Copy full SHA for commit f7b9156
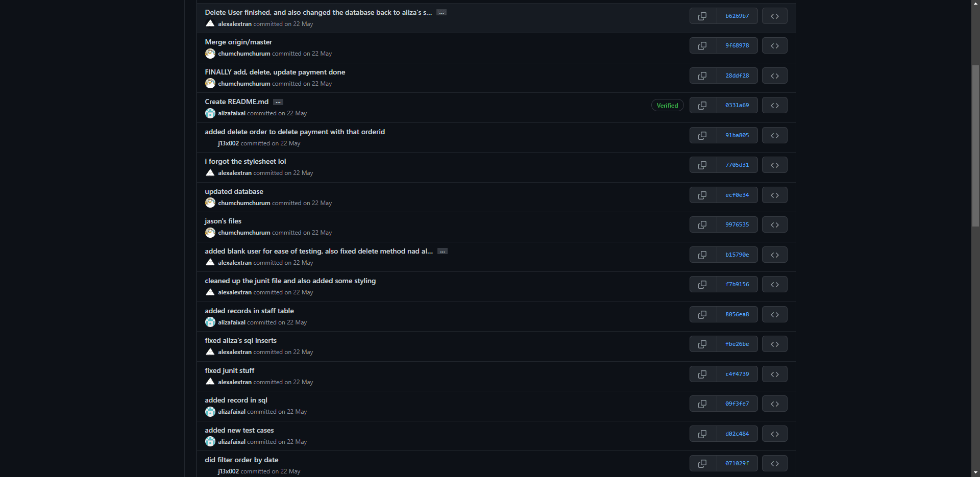Viewport: 980px width, 477px height. click(x=703, y=285)
